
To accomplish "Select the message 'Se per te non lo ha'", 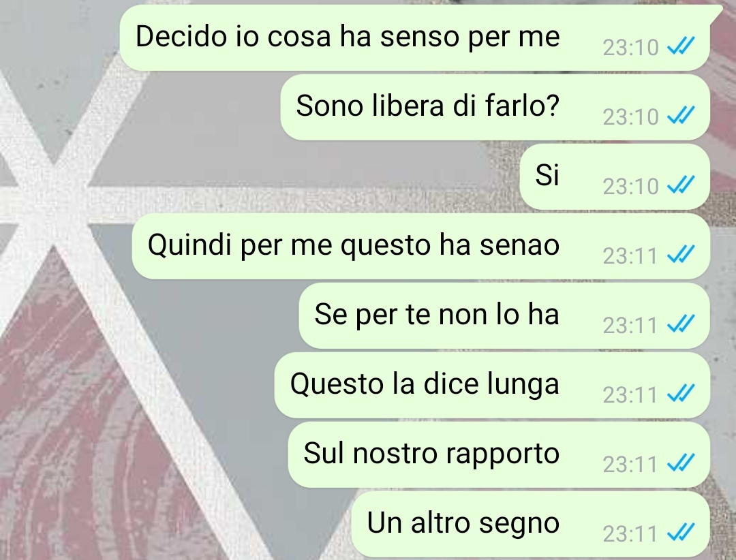I will coord(504,316).
